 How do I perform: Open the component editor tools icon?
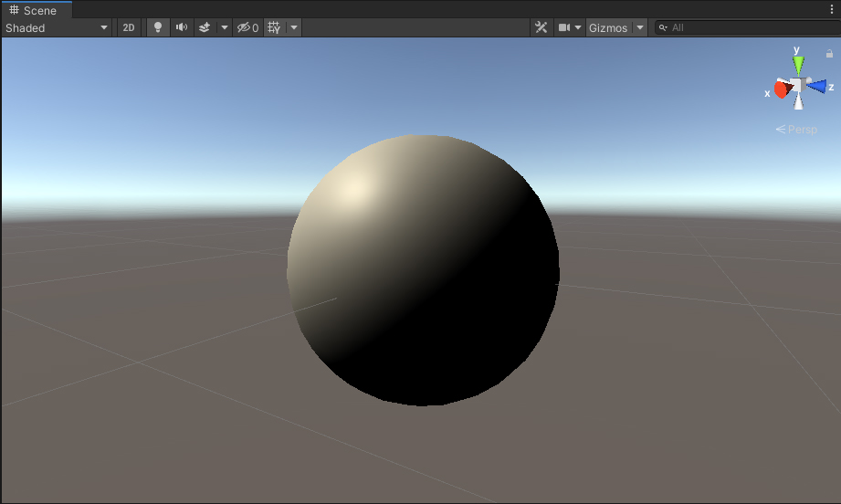click(x=541, y=27)
